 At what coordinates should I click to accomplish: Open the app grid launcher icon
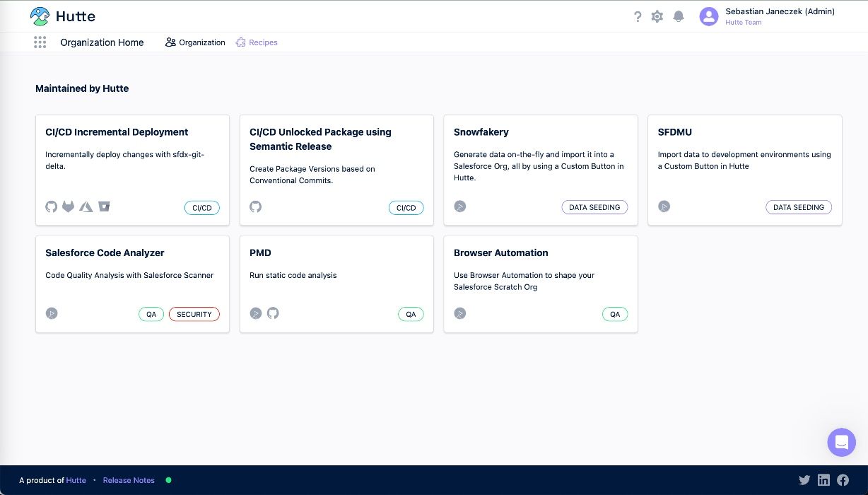pyautogui.click(x=40, y=42)
